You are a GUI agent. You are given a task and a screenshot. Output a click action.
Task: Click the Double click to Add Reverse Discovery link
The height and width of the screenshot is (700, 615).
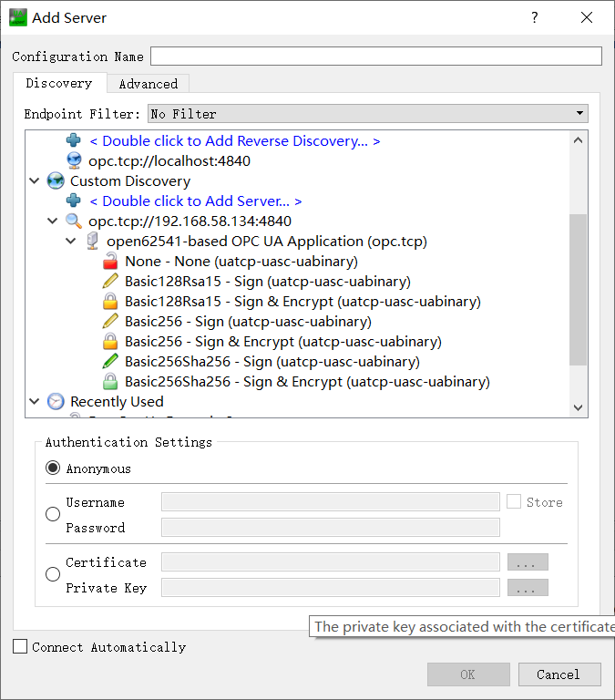tap(235, 141)
